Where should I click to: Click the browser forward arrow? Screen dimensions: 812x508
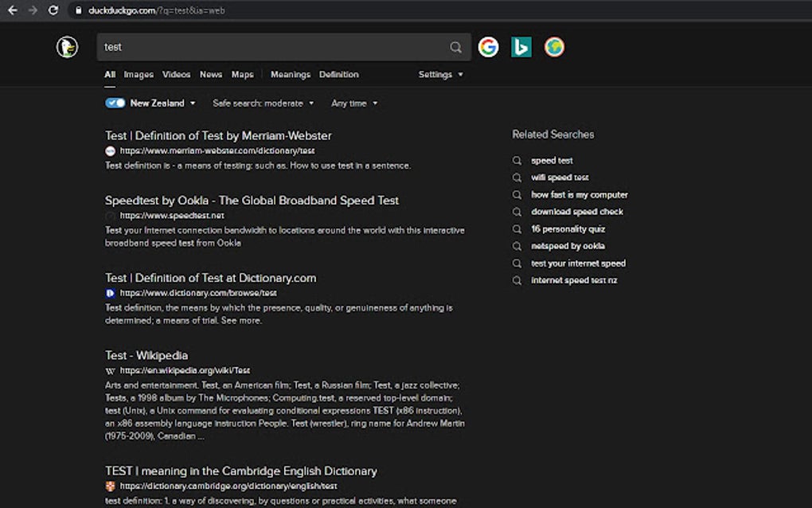pos(33,10)
